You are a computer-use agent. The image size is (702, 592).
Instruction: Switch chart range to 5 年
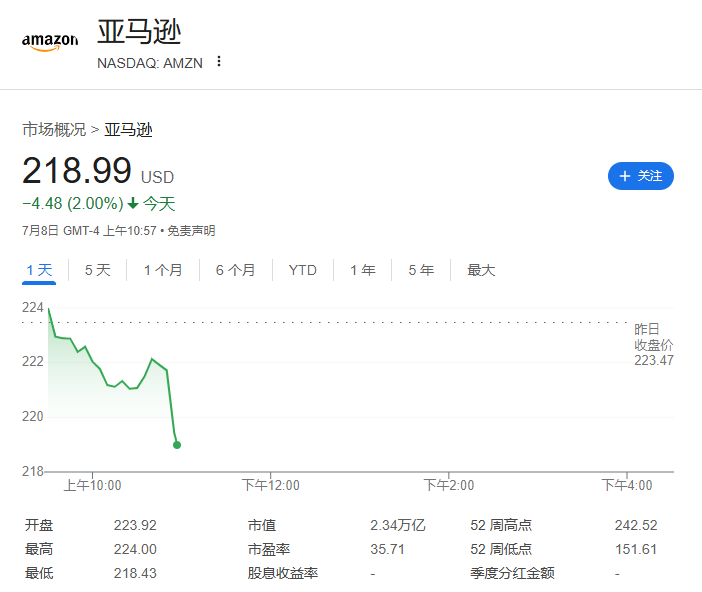pos(421,270)
